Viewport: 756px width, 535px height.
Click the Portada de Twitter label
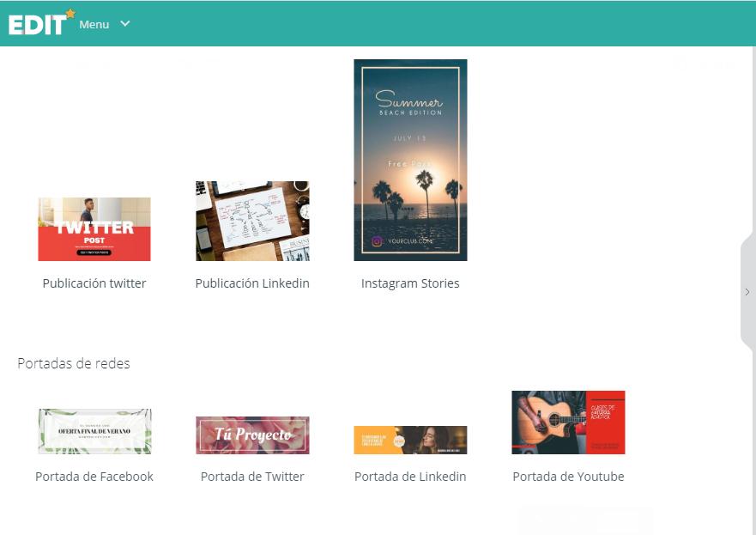(x=252, y=477)
